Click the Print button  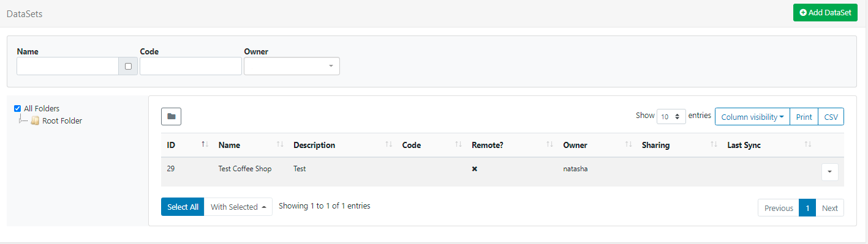(x=804, y=117)
